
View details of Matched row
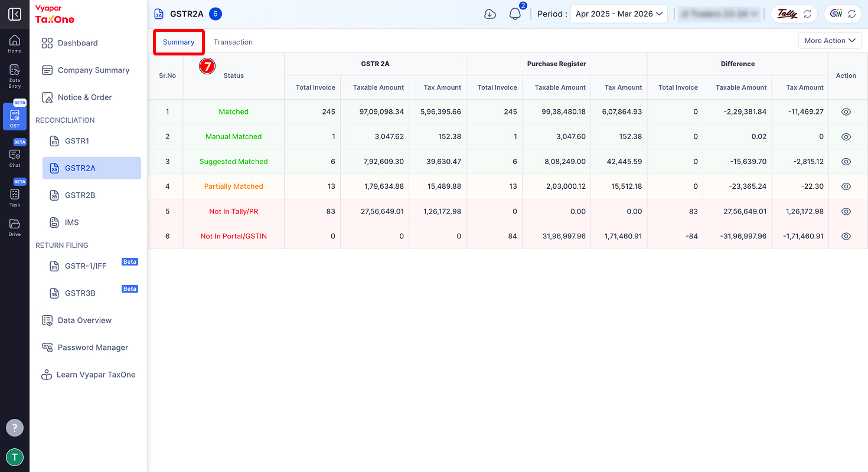pos(846,112)
